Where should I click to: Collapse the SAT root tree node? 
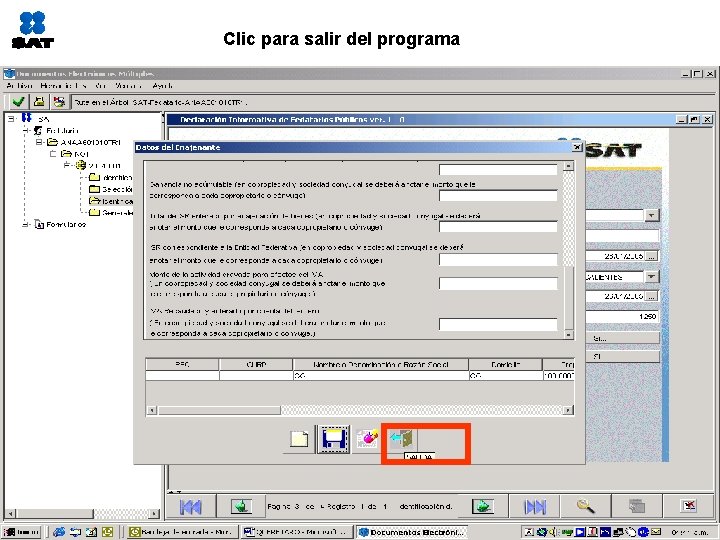point(11,119)
